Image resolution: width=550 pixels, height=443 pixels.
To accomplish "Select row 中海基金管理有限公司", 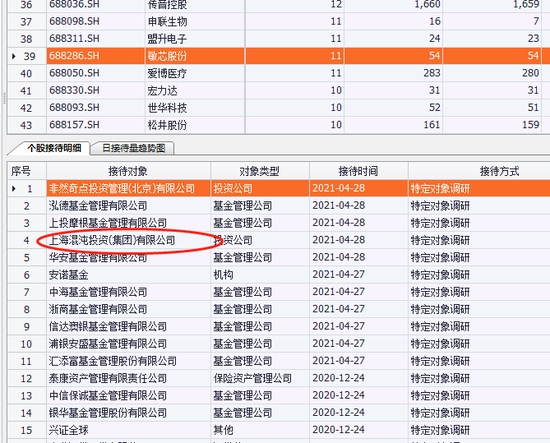I will 98,292.
